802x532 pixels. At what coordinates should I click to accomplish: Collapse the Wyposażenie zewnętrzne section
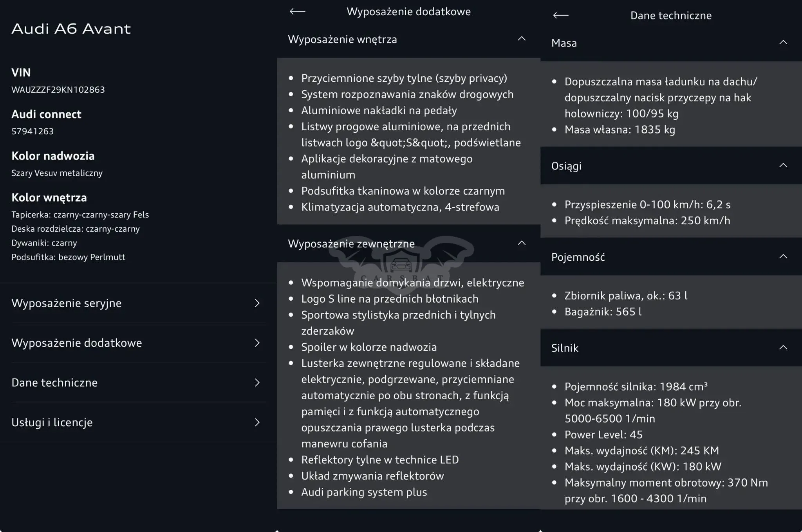coord(522,243)
